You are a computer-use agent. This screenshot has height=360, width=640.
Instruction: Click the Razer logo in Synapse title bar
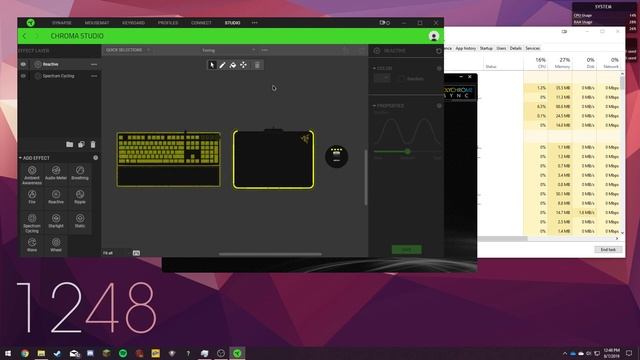coord(31,22)
